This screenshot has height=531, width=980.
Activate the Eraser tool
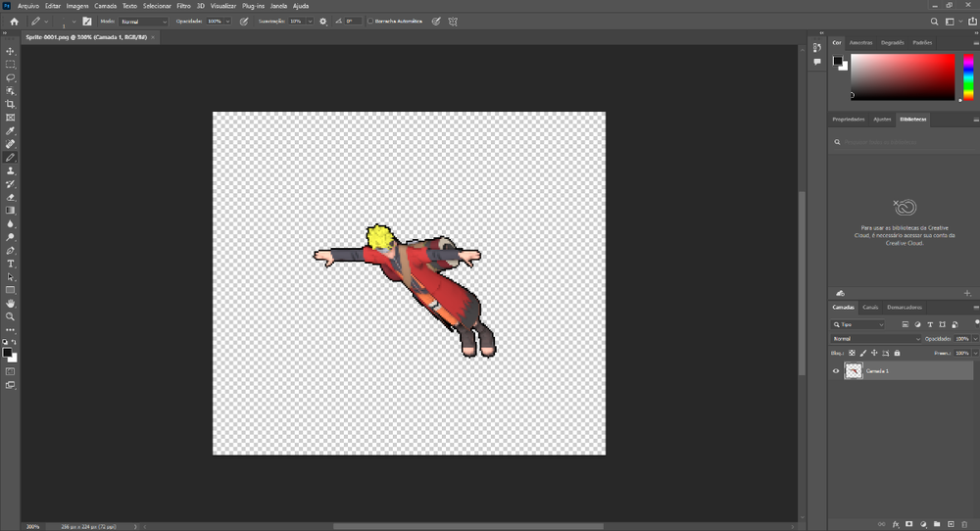(x=11, y=197)
